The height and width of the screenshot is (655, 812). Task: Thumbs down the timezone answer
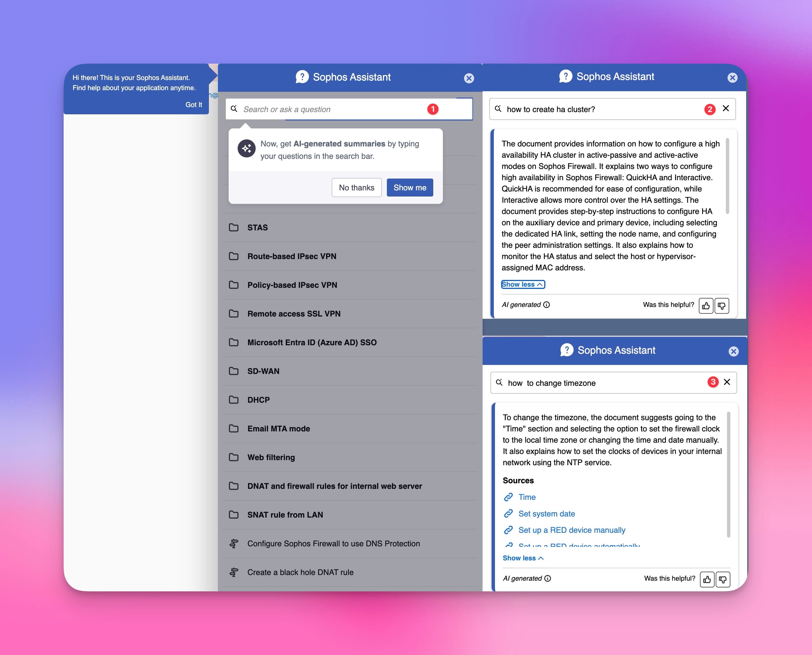[x=723, y=579]
